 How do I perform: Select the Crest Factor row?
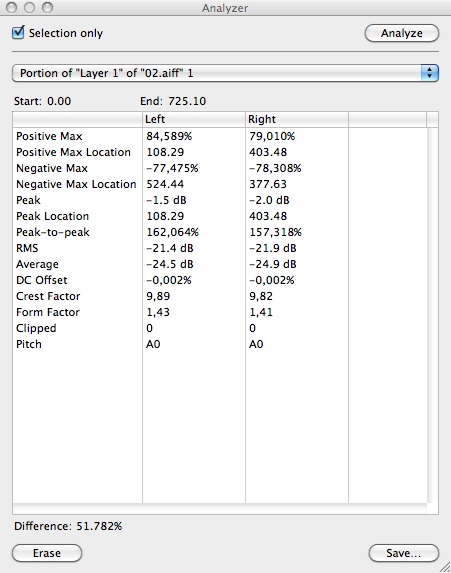pos(220,296)
